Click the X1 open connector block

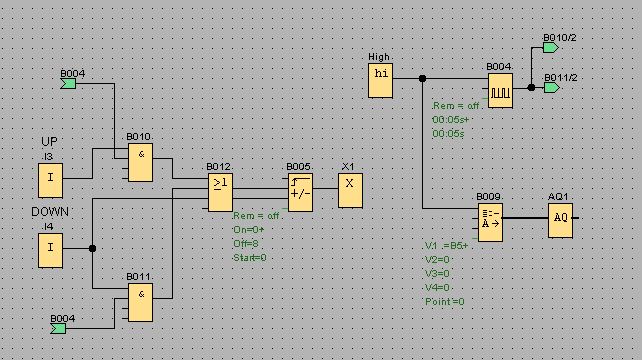pyautogui.click(x=350, y=190)
